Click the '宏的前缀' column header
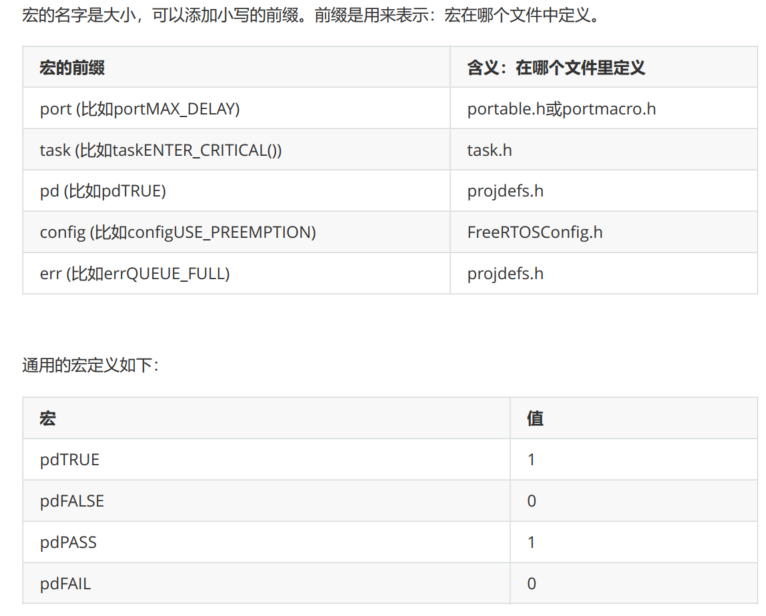Viewport: 766px width, 616px height. (x=72, y=67)
